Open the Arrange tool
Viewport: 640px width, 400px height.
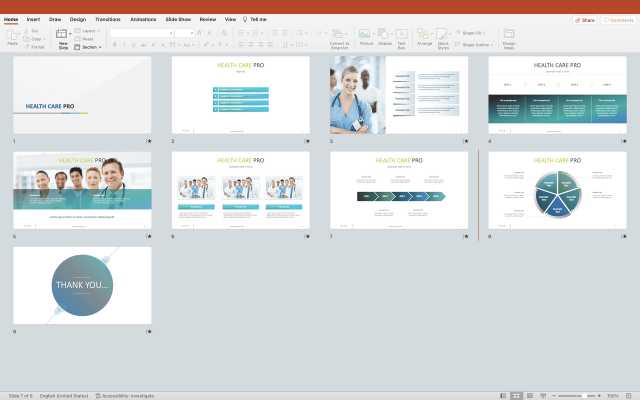pos(425,35)
